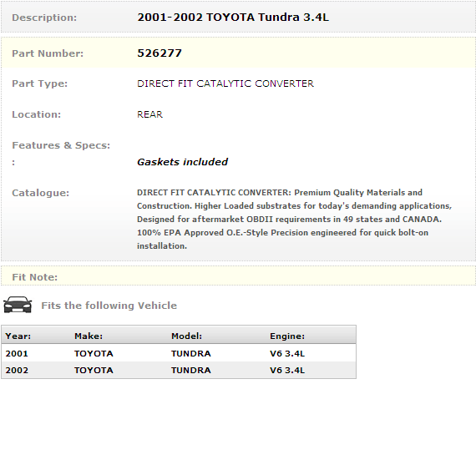Click TOYOTA in the 2001 row

tap(94, 353)
